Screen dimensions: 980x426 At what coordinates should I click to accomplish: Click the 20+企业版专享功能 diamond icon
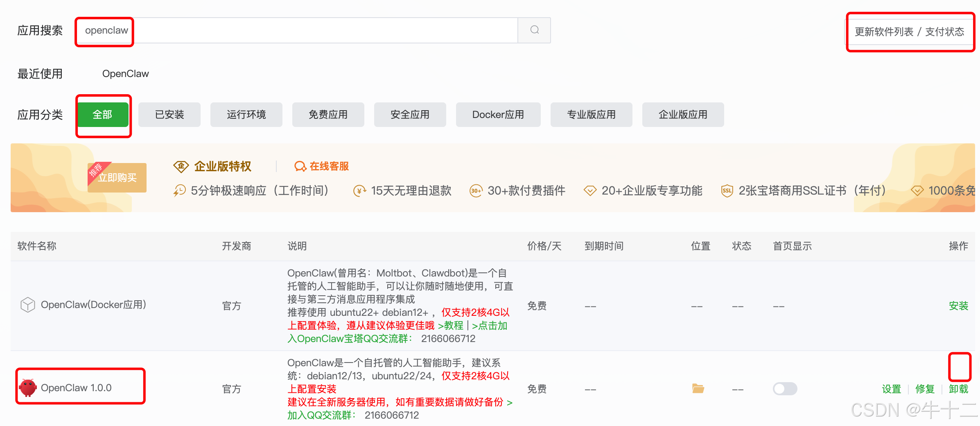pyautogui.click(x=590, y=190)
